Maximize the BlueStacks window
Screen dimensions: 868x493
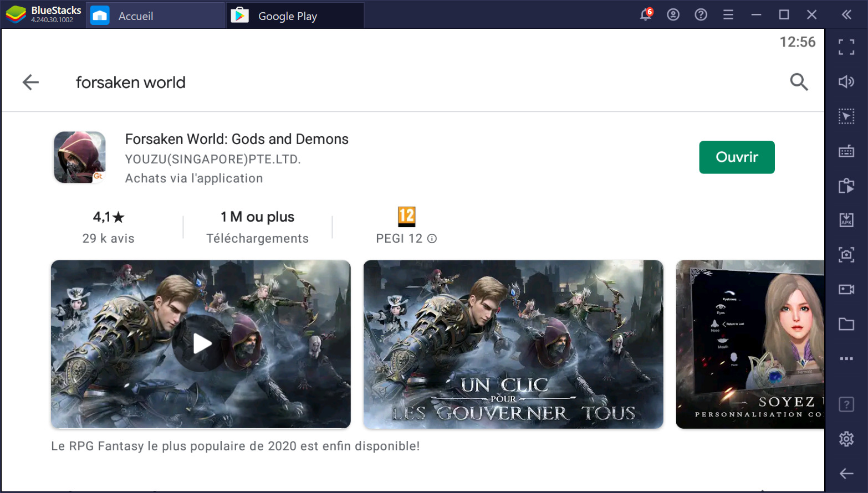pyautogui.click(x=784, y=15)
